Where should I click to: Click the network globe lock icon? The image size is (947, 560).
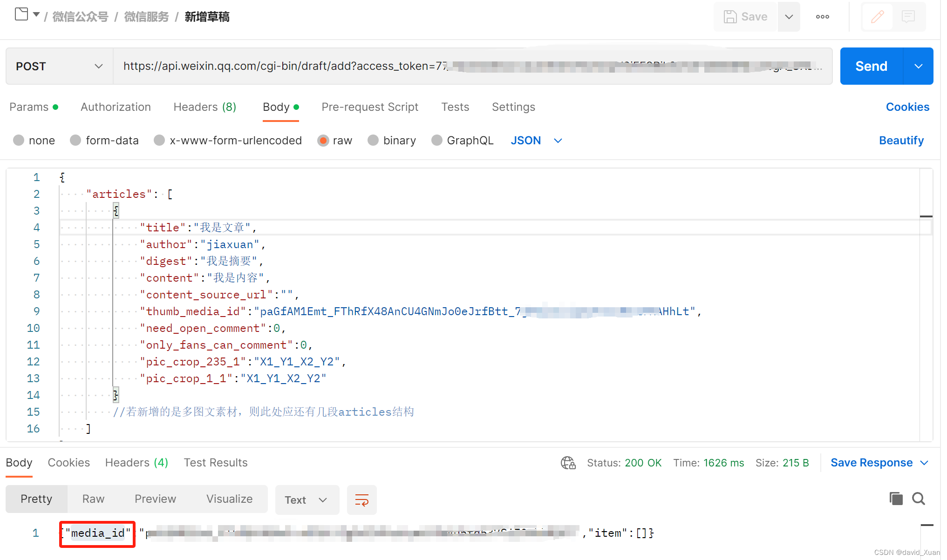tap(568, 463)
